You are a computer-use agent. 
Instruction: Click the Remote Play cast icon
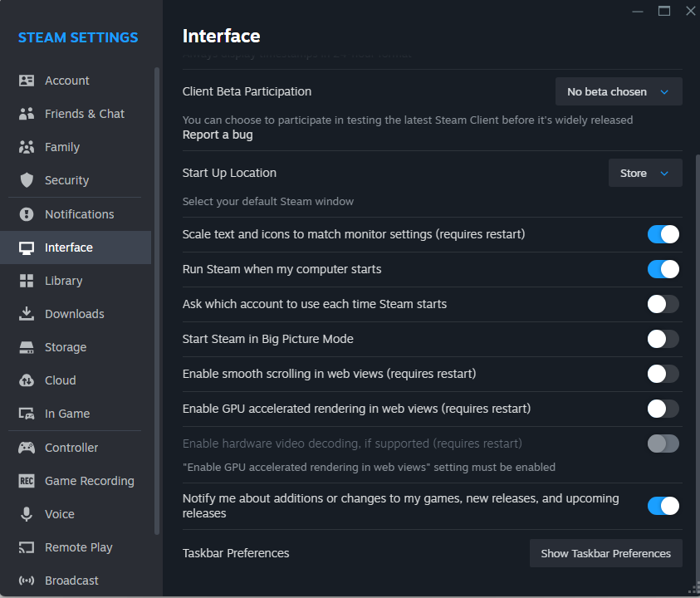point(27,547)
